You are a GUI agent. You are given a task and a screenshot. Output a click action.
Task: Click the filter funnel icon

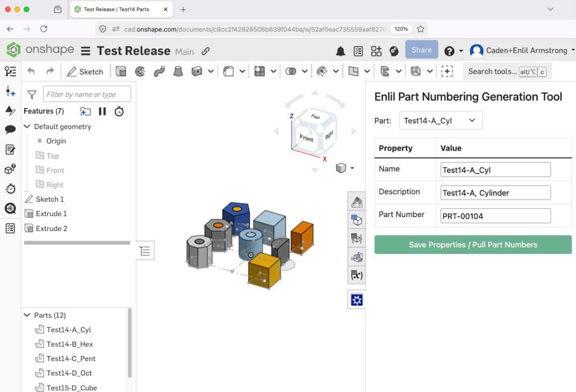pos(32,95)
